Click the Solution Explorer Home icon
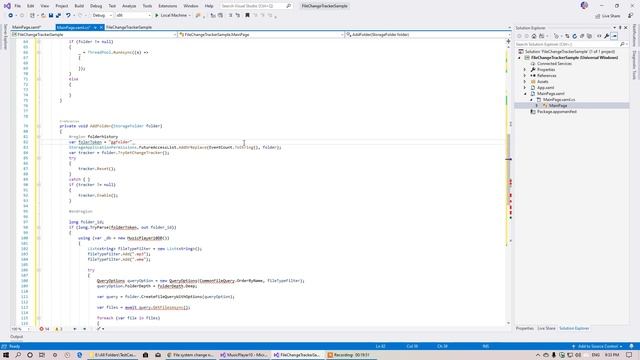 tap(533, 36)
